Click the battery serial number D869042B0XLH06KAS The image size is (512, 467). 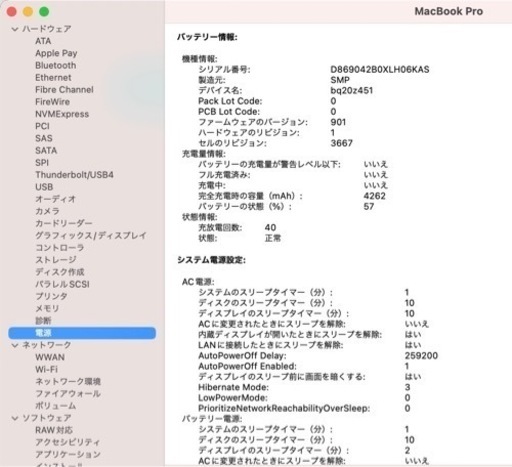pos(380,70)
